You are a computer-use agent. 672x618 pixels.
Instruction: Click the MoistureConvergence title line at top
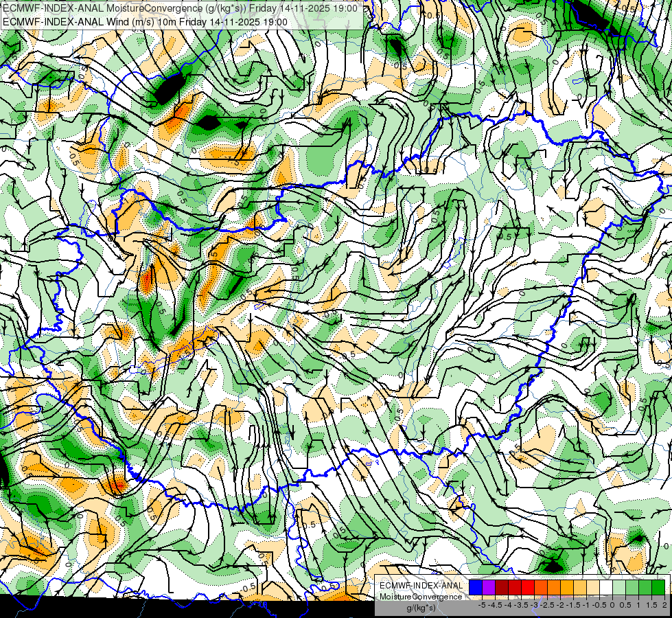180,8
